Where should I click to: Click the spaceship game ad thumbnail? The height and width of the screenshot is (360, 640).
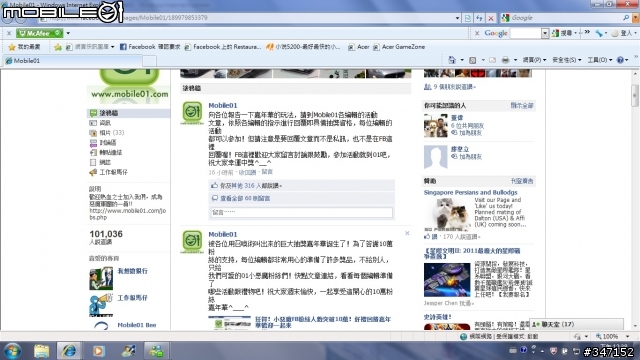click(447, 280)
